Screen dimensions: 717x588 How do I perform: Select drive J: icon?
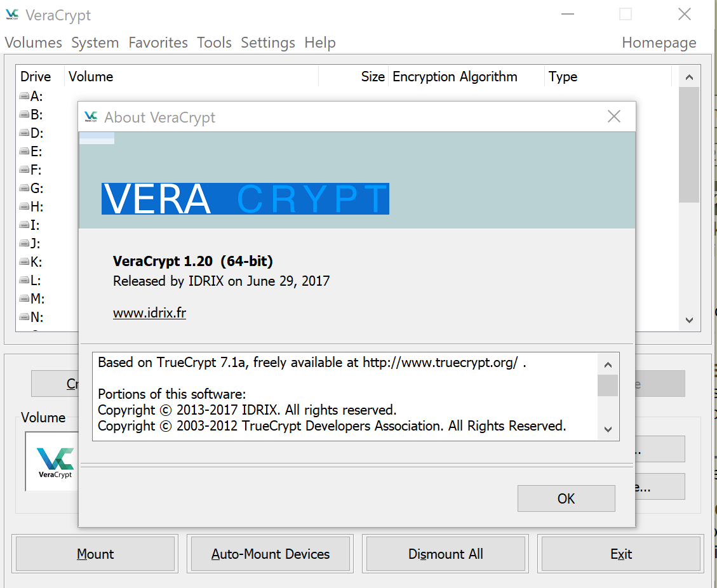pos(24,243)
